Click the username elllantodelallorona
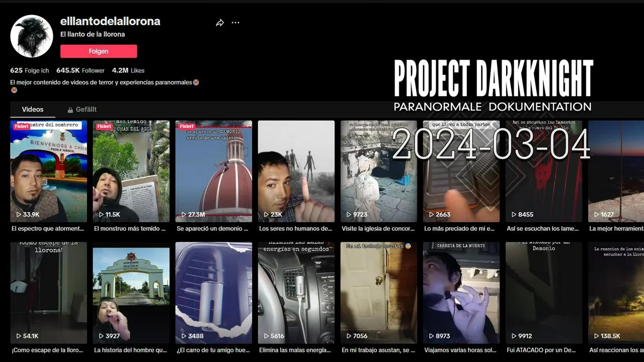The width and height of the screenshot is (644, 362). click(x=110, y=21)
